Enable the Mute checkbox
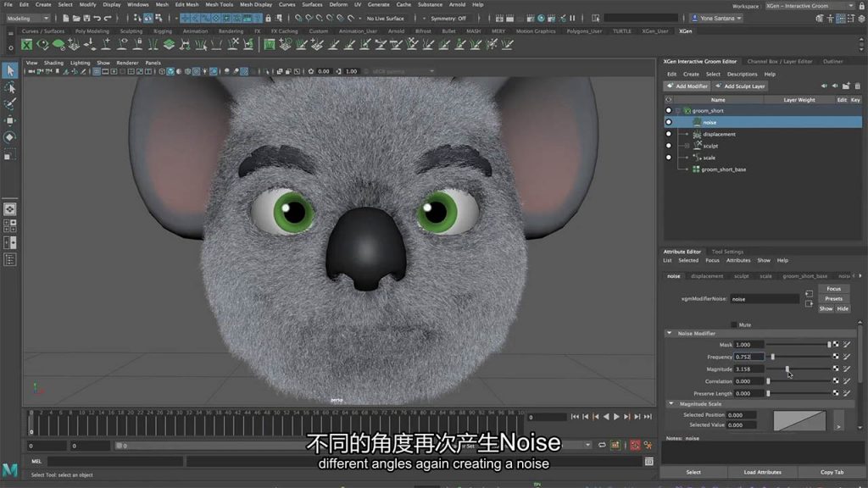868x488 pixels. point(734,324)
